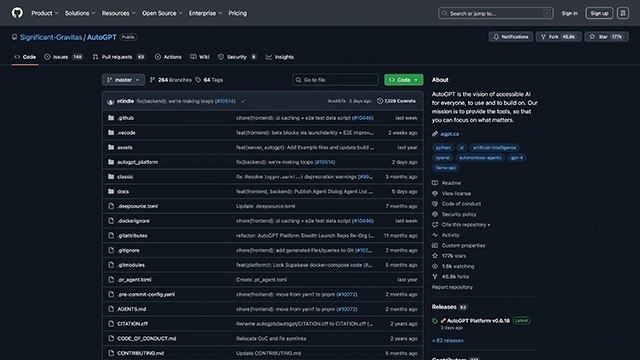640x360 pixels.
Task: Click the link icon beside agpt.co
Action: tap(435, 134)
